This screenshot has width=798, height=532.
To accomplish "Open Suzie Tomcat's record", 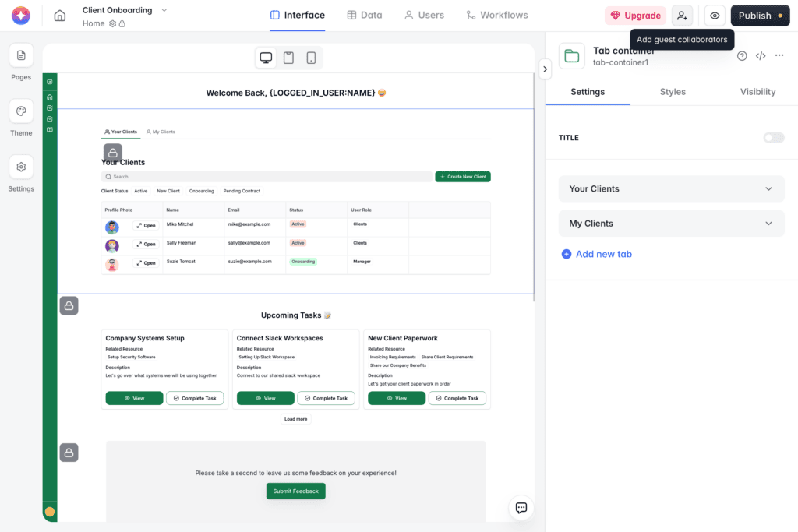I will (x=146, y=263).
